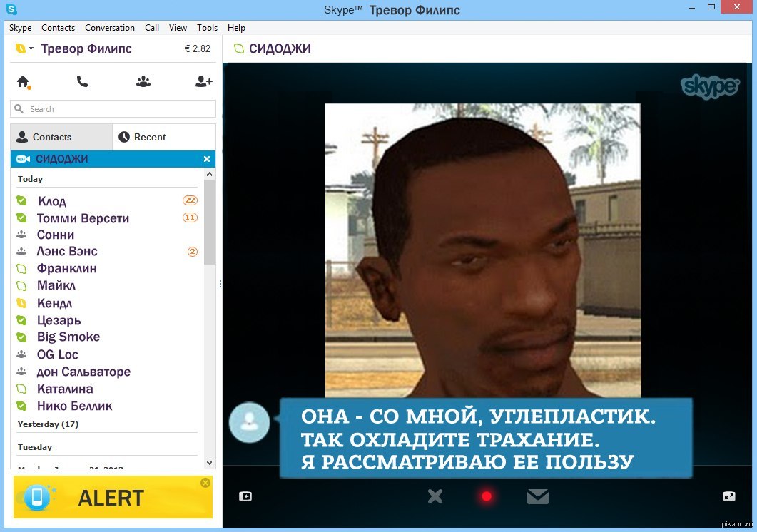Screen dimensions: 757x532
Task: Click the СИДОДЖИ conversation header name
Action: click(280, 48)
